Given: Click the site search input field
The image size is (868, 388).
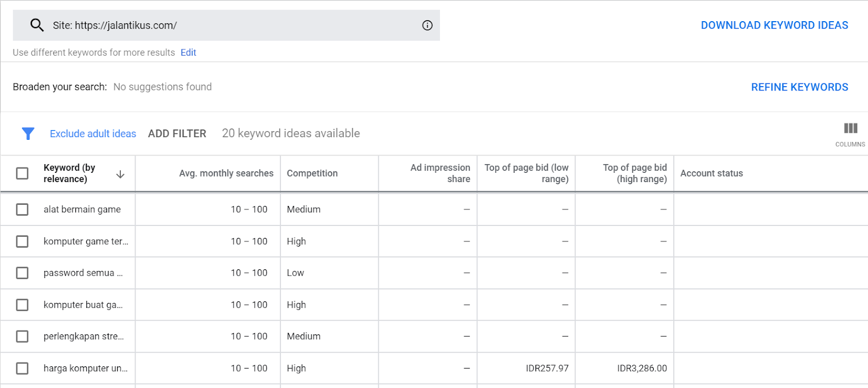Looking at the screenshot, I should [233, 25].
